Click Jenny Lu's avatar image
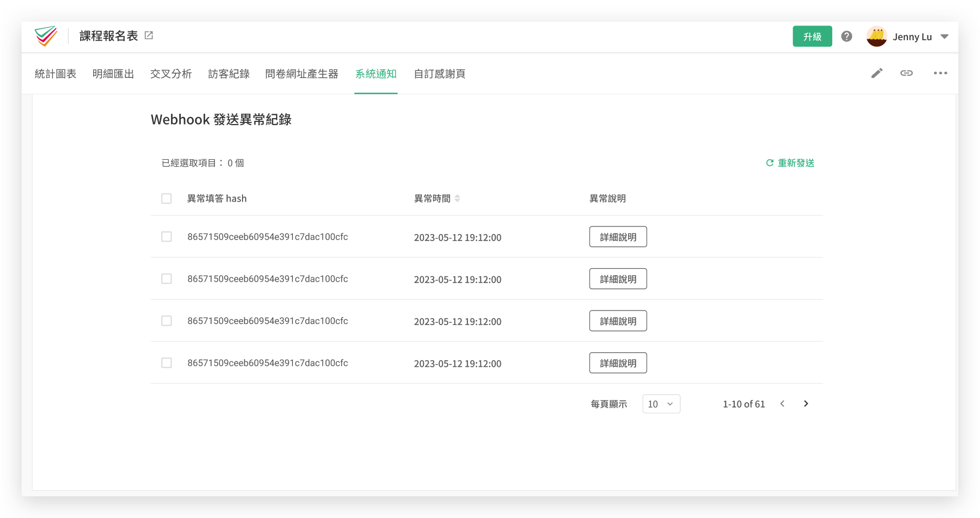Viewport: 980px width, 518px height. (877, 36)
